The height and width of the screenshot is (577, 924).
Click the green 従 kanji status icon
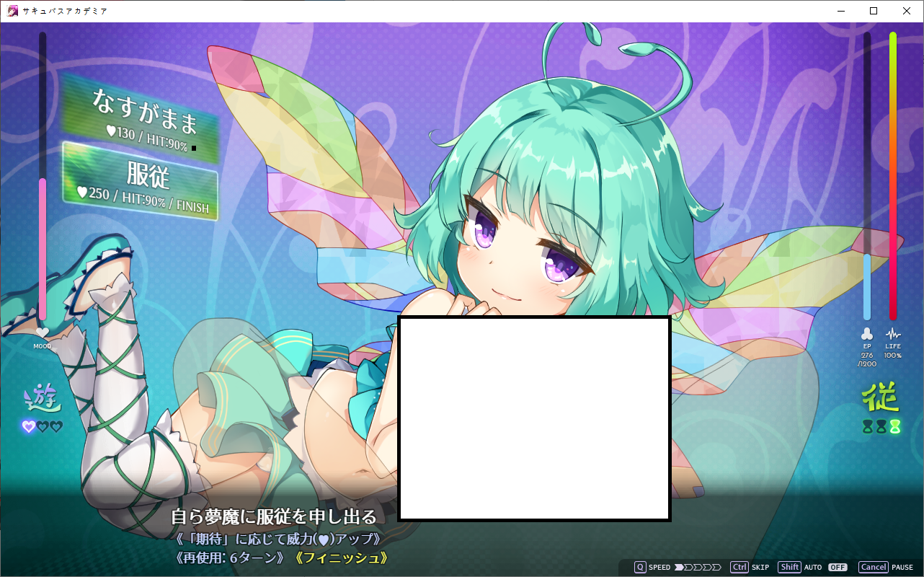click(881, 399)
